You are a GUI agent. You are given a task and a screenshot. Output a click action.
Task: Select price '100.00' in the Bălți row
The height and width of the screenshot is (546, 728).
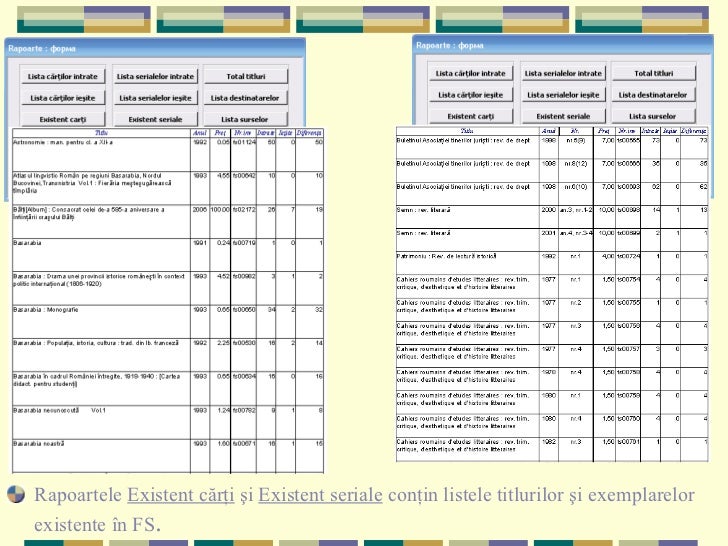pos(220,209)
